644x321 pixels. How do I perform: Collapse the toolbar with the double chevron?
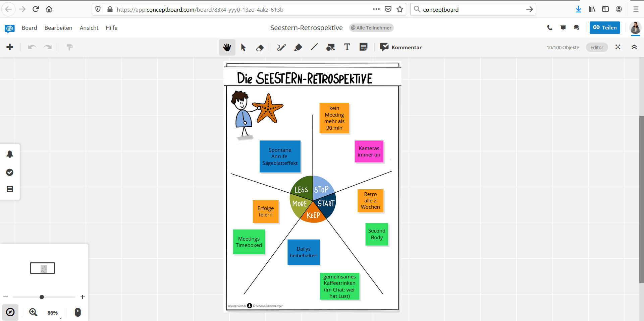[634, 47]
